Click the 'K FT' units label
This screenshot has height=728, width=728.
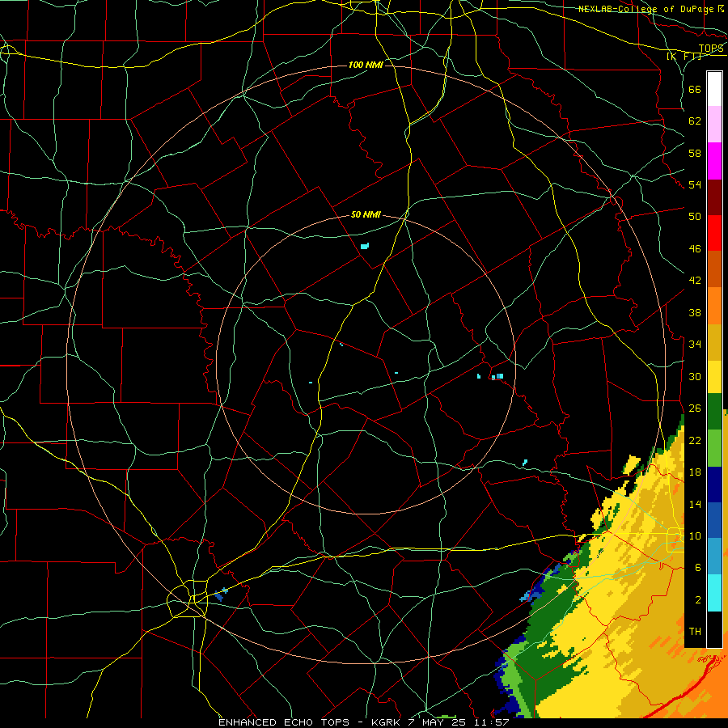tap(685, 57)
